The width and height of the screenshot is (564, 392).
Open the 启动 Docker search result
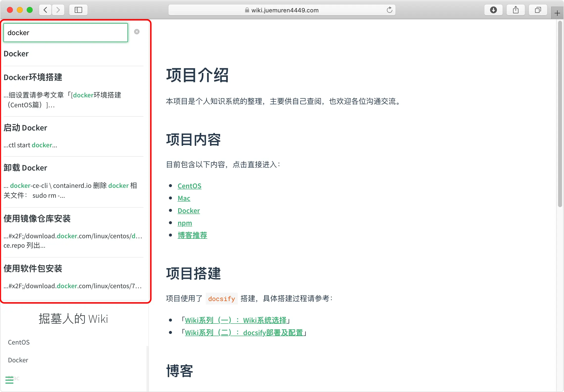point(25,128)
